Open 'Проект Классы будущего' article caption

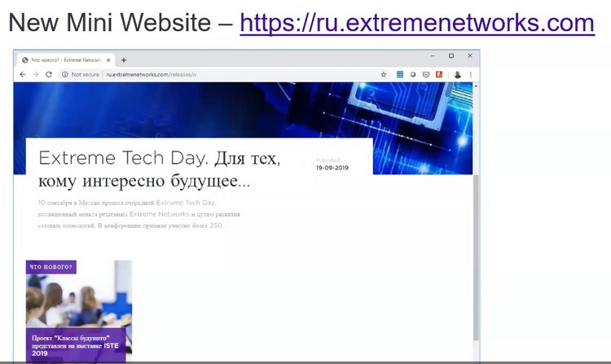coord(76,345)
